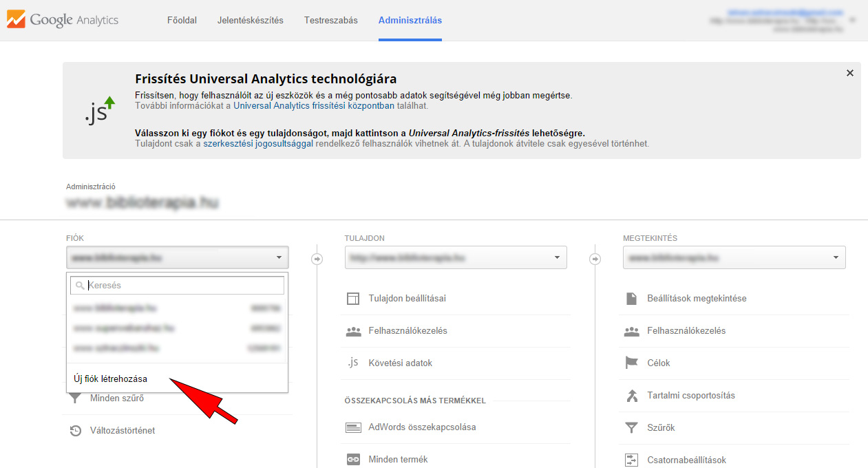The width and height of the screenshot is (868, 468).
Task: Click the document icon beside Beállítások megtekintése
Action: (631, 299)
